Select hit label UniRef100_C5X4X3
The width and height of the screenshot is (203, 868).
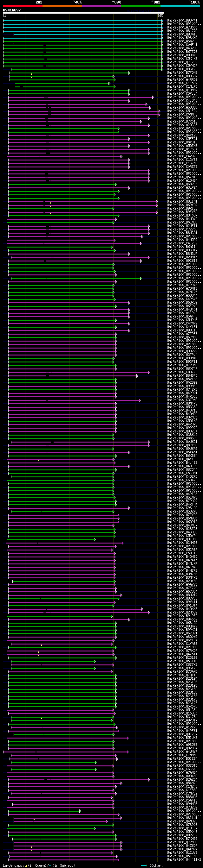(x=182, y=59)
